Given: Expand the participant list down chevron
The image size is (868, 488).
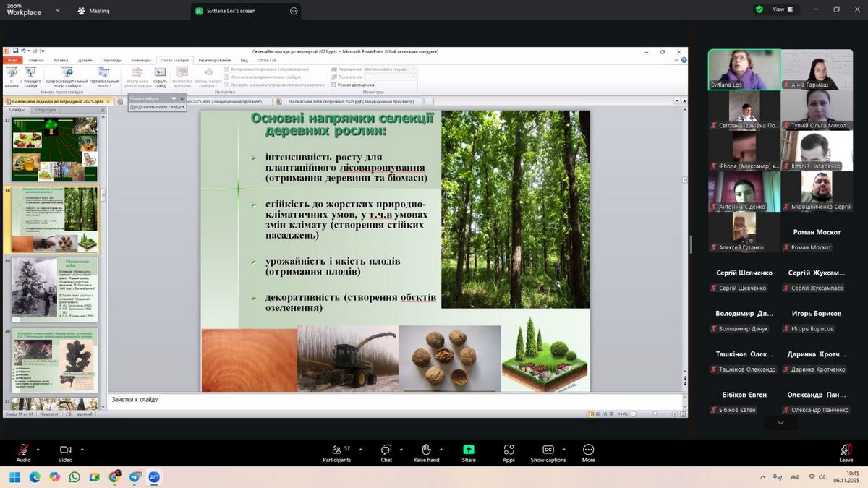Looking at the screenshot, I should 780,422.
